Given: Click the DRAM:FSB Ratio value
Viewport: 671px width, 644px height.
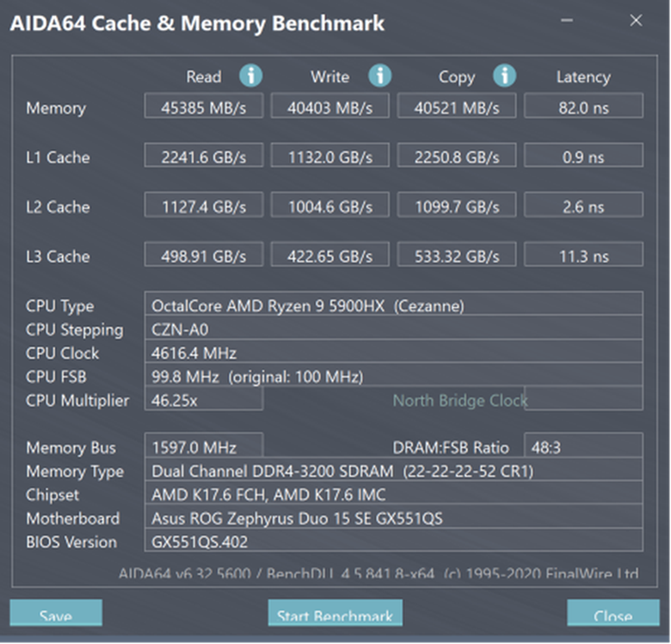Looking at the screenshot, I should [582, 446].
